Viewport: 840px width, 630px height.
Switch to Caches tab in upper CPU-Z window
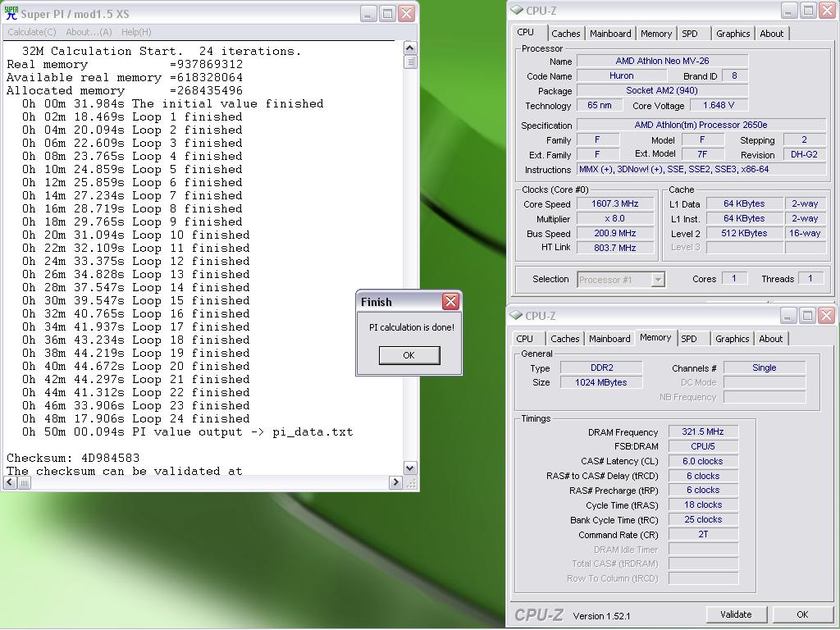pyautogui.click(x=566, y=34)
